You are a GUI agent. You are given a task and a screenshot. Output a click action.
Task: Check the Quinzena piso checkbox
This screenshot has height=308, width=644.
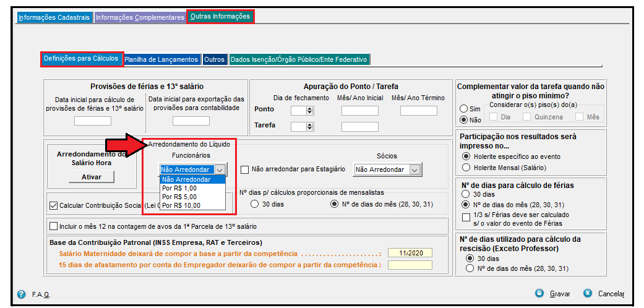[526, 117]
